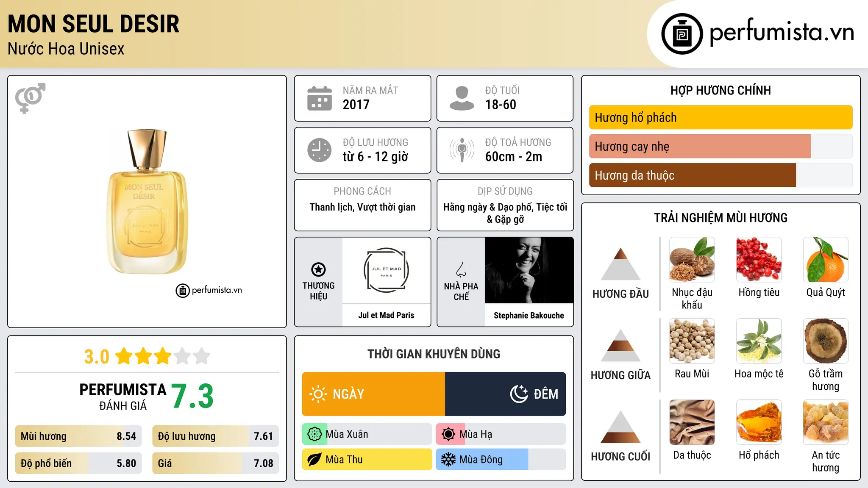This screenshot has height=488, width=868.
Task: Click the Stephanie Bakouche perfumer name
Action: click(529, 316)
